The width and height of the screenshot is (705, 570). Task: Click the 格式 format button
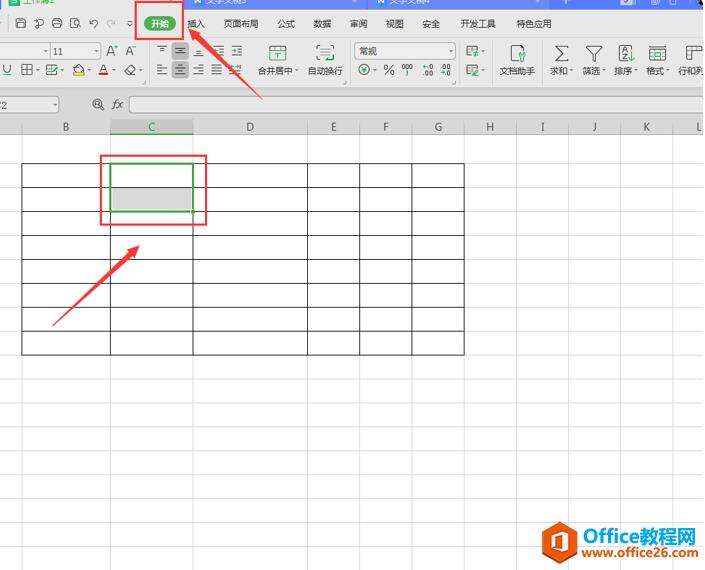pos(657,59)
